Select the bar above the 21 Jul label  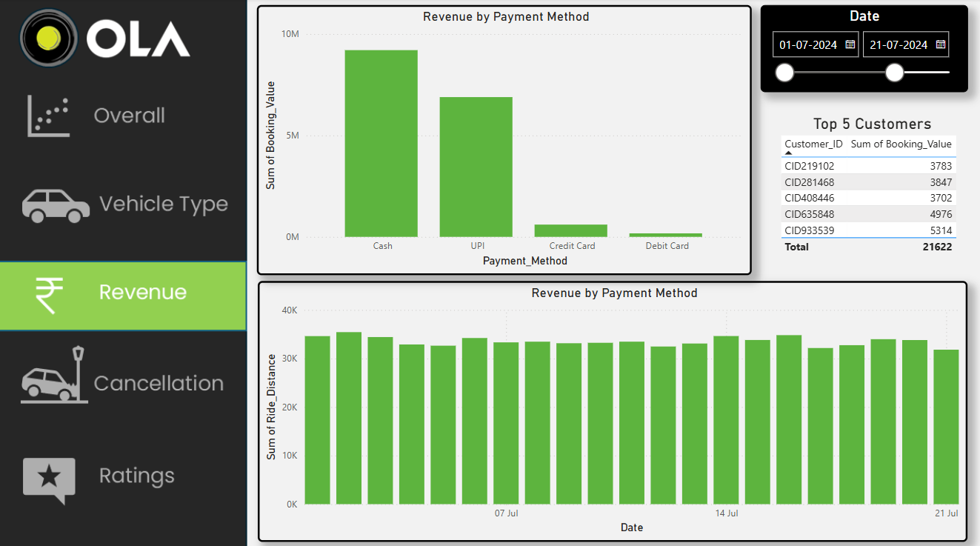pos(946,427)
